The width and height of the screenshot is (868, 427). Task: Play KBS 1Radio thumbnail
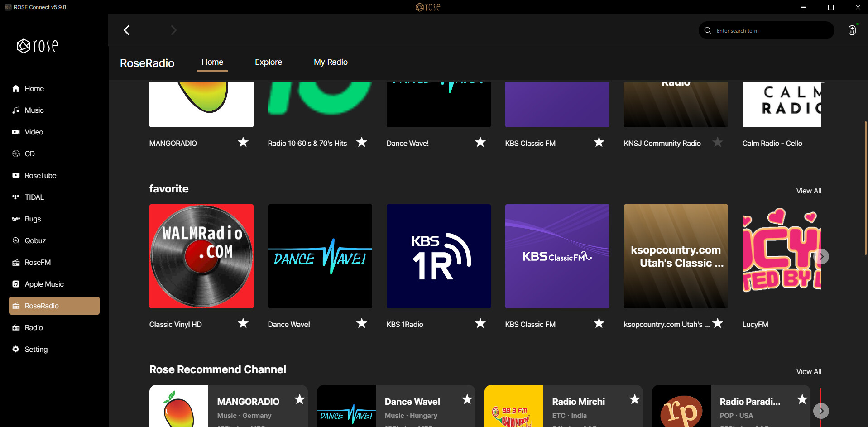pos(439,256)
